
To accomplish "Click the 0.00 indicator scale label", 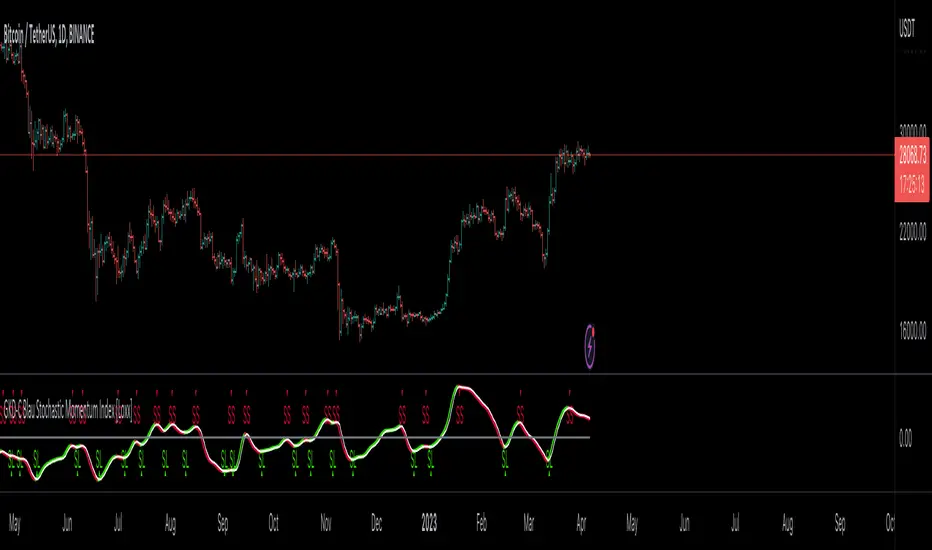I will coord(905,439).
